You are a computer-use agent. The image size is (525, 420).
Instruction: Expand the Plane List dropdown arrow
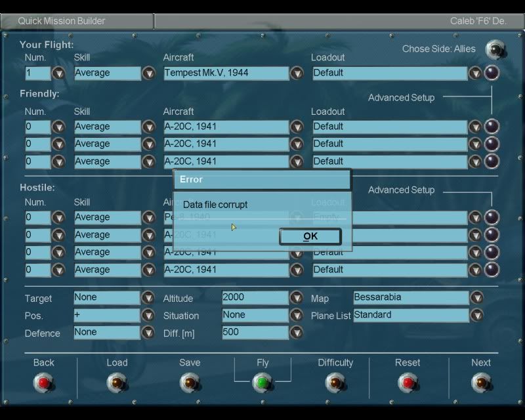click(x=477, y=315)
